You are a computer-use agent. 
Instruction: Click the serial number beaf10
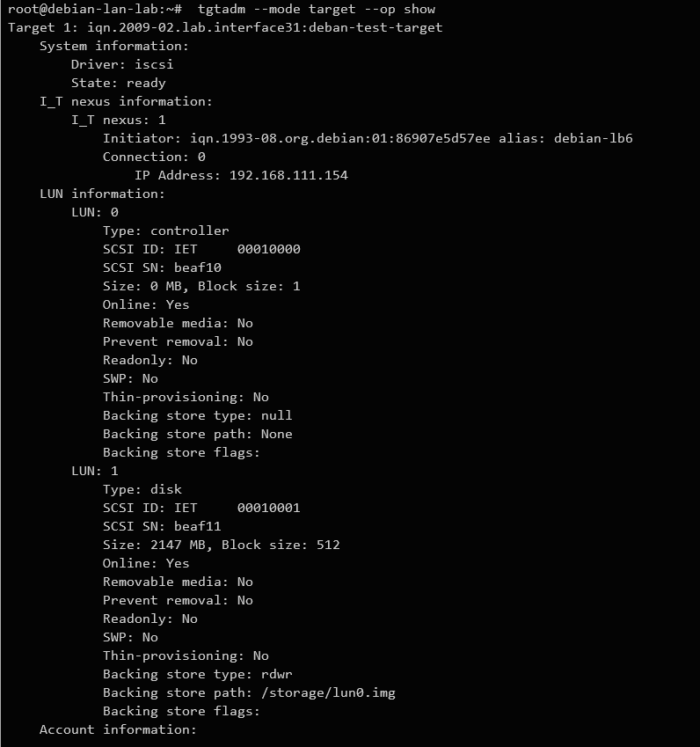[x=197, y=267]
